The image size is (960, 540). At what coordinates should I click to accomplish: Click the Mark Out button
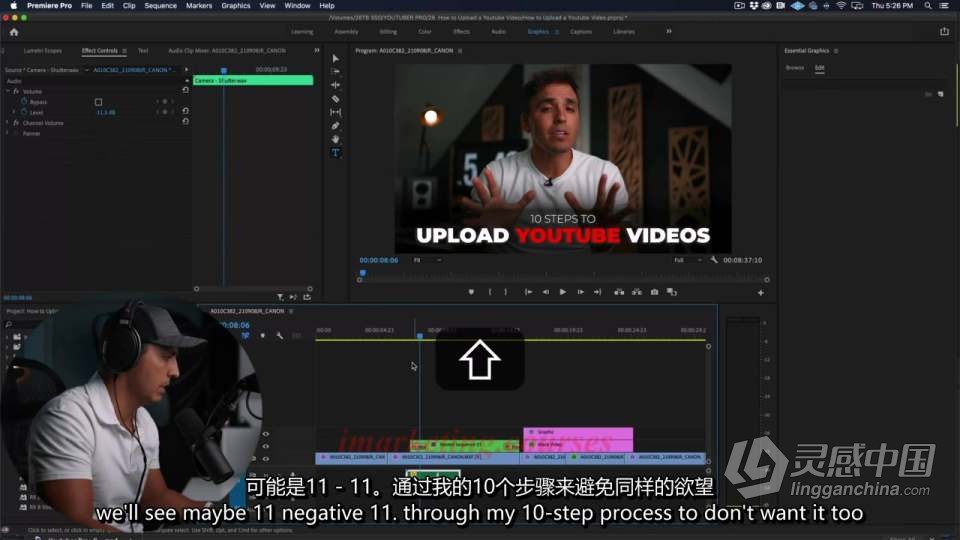505,292
